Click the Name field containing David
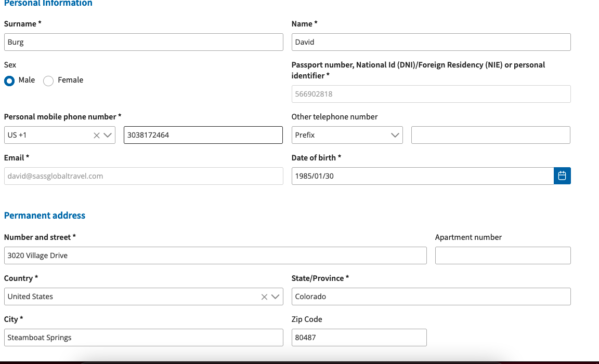The image size is (599, 364). click(x=431, y=42)
